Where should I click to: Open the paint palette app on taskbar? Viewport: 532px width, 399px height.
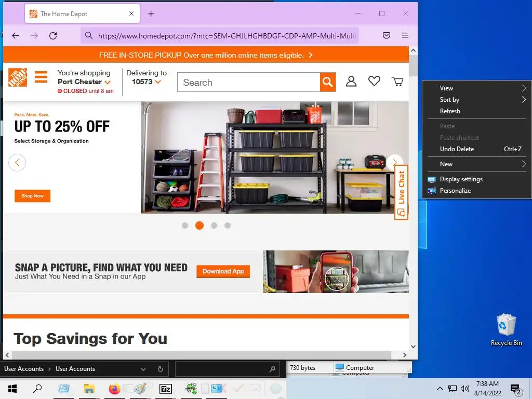point(140,389)
